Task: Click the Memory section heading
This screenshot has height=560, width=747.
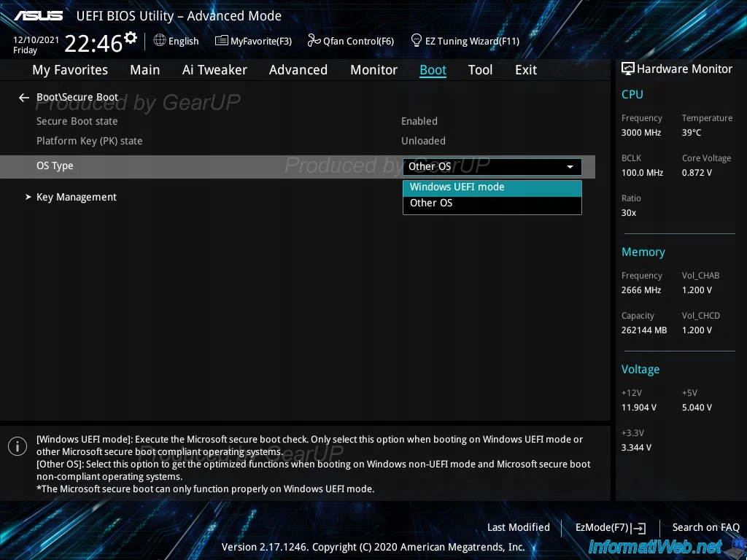Action: pyautogui.click(x=643, y=252)
